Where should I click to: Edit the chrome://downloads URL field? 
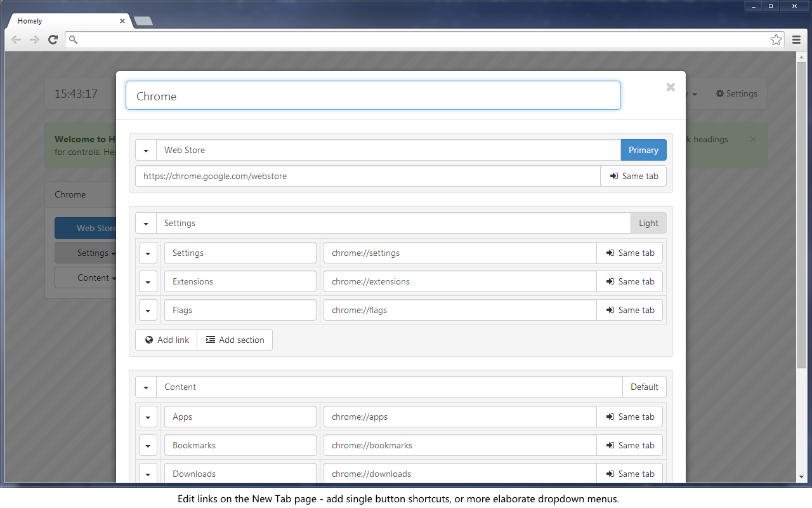[460, 474]
